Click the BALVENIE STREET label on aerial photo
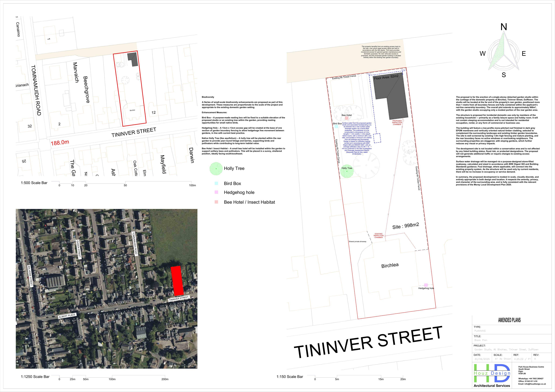Screen dimensions: 555x392 click(30, 276)
